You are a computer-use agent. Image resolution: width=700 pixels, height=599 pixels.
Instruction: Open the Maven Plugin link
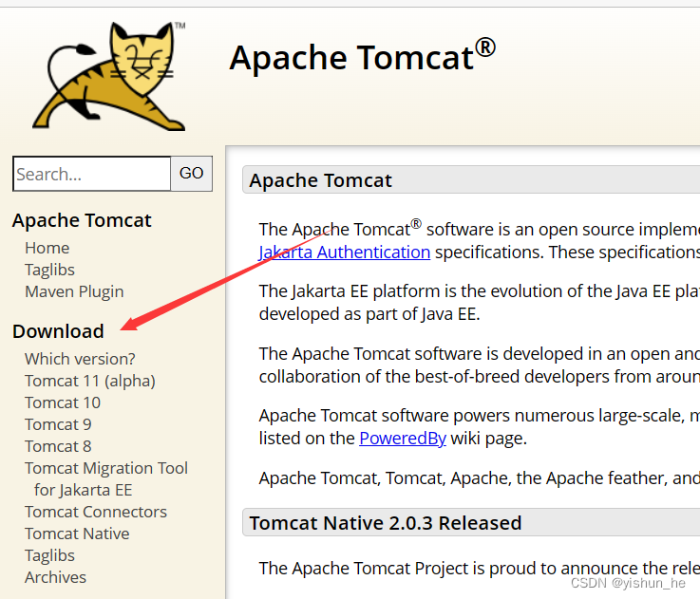[74, 291]
